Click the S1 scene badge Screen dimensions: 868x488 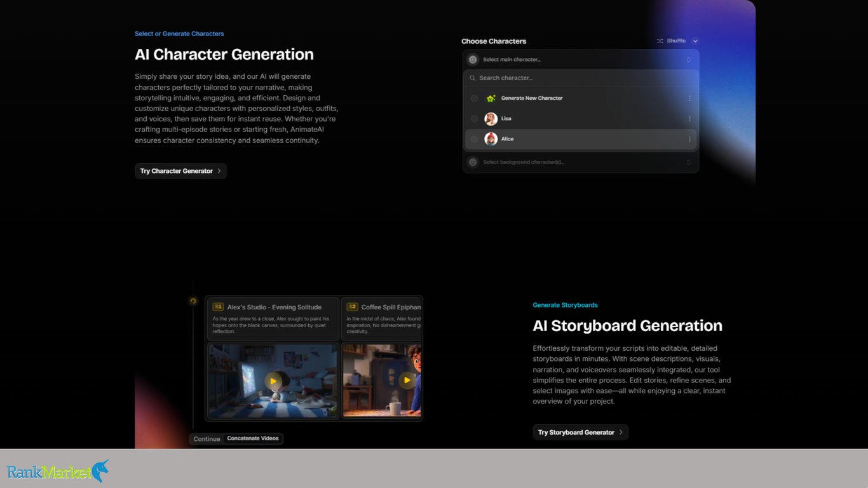(x=218, y=307)
